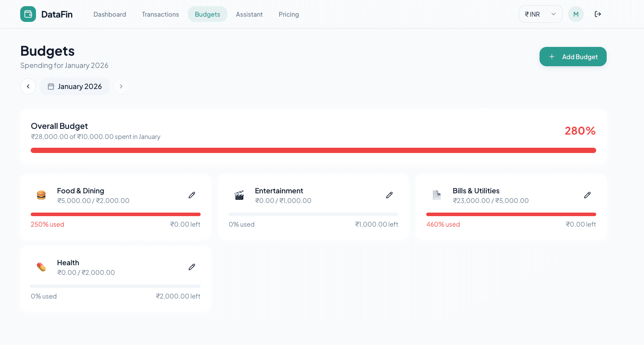Advance to next month using right chevron
Viewport: 644px width, 345px height.
tap(121, 86)
